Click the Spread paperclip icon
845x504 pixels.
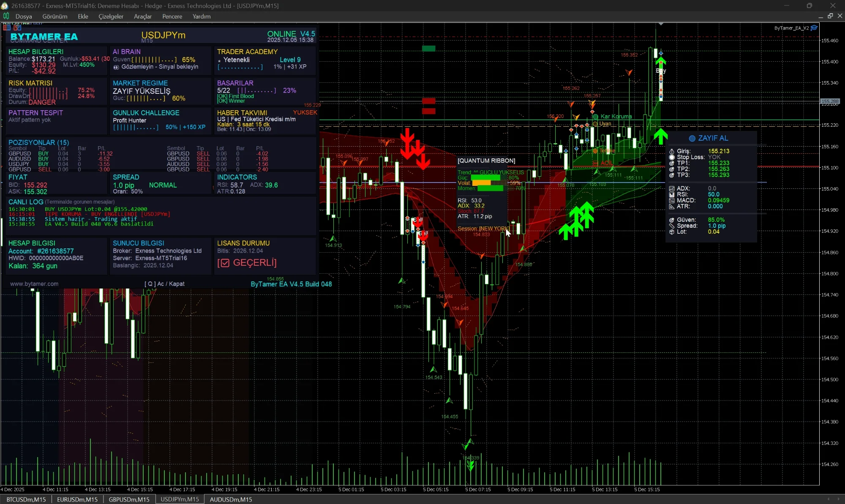click(672, 226)
